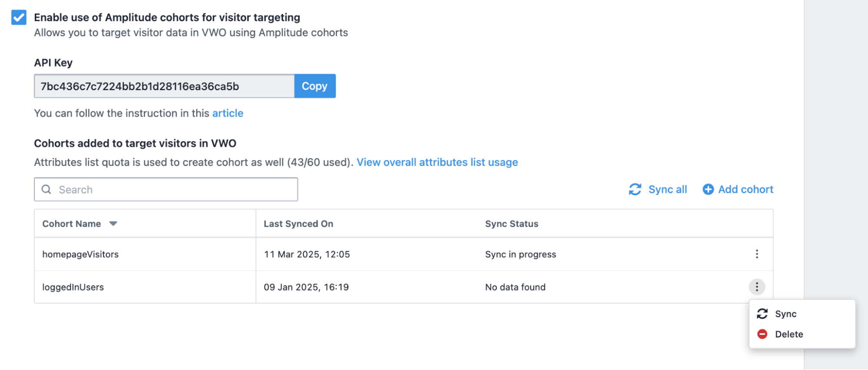
Task: Click the Sync in progress status
Action: click(x=521, y=254)
